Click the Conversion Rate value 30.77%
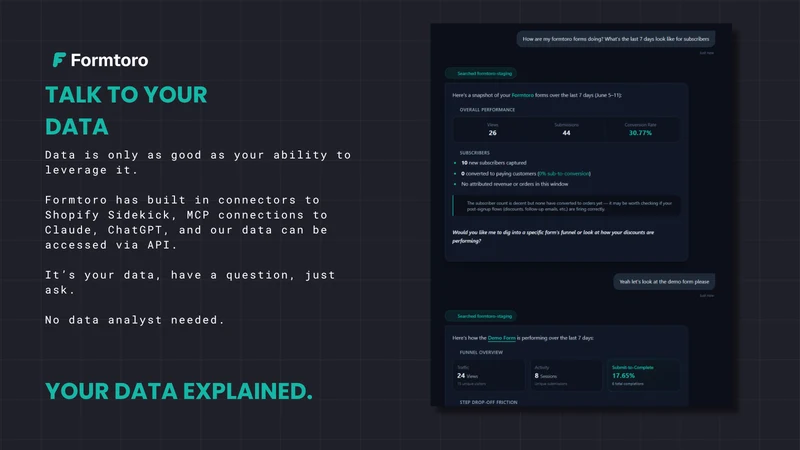800x450 pixels. coord(640,133)
